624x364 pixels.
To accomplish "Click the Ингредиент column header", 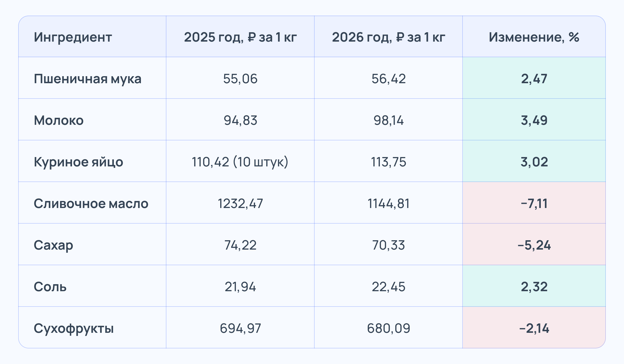I will (73, 37).
